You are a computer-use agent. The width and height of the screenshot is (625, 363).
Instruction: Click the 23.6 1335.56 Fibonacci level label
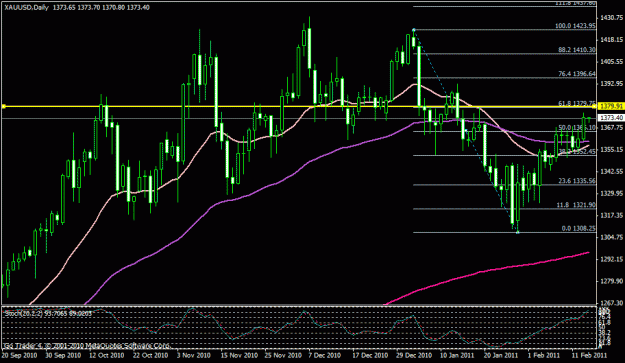pyautogui.click(x=577, y=181)
